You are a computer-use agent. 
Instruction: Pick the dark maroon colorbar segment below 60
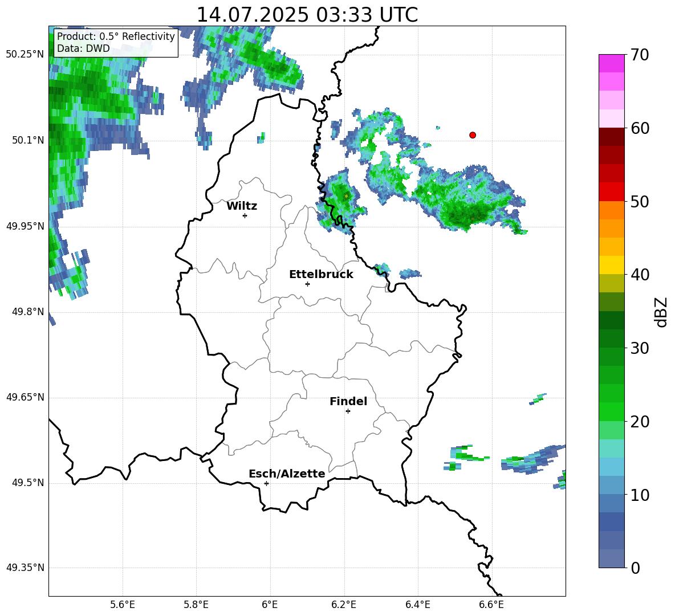click(612, 137)
